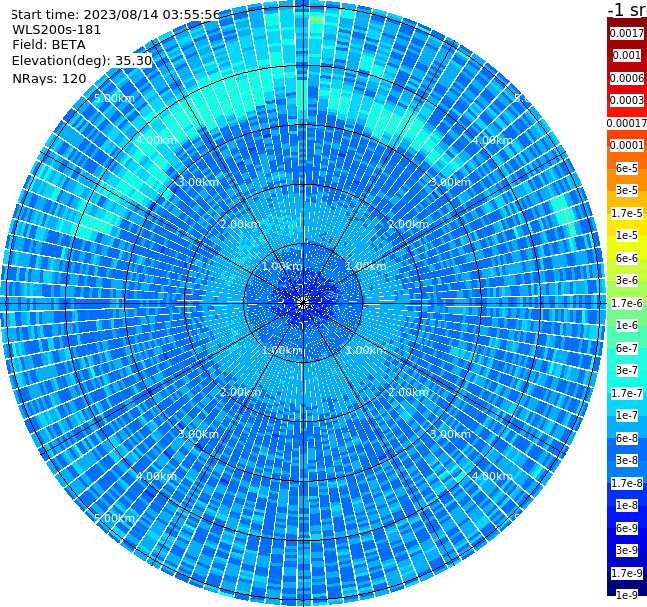Viewport: 647px width, 607px height.
Task: Click the NRays: 120 text
Action: 49,78
